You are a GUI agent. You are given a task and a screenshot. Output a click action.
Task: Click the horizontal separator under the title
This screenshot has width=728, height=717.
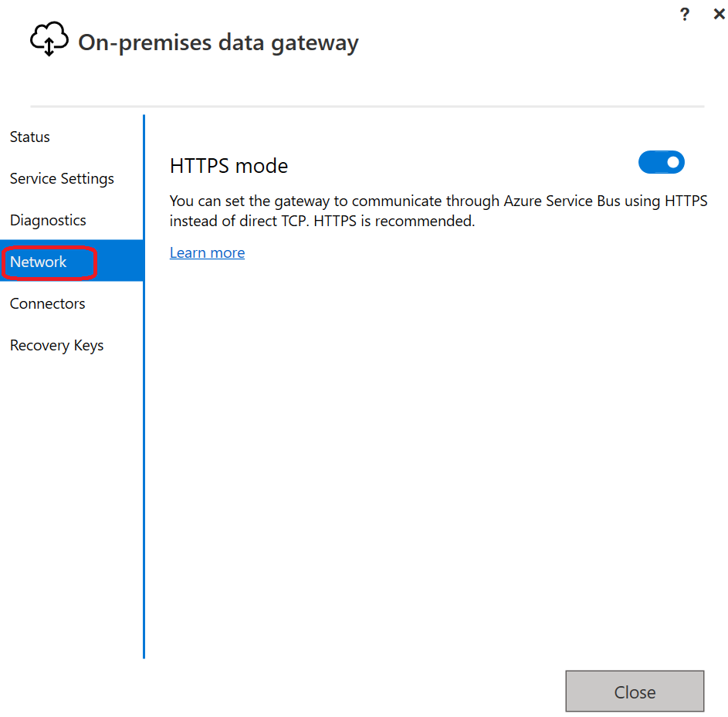(367, 107)
